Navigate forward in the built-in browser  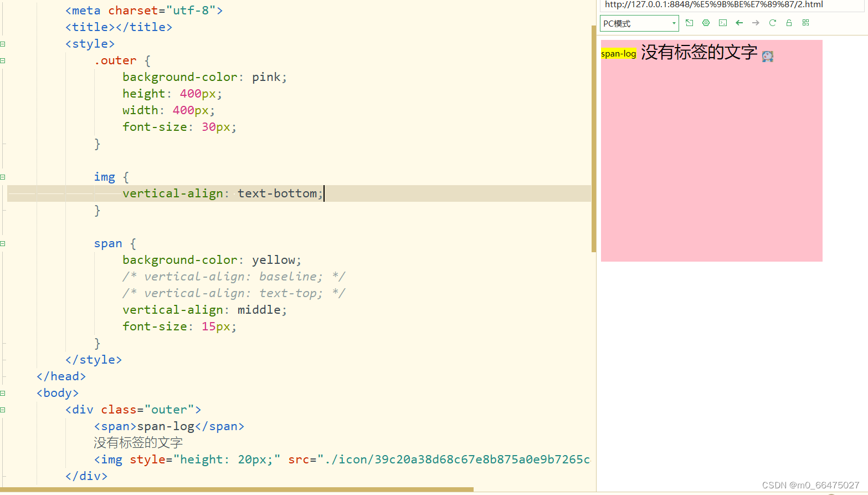pos(756,23)
